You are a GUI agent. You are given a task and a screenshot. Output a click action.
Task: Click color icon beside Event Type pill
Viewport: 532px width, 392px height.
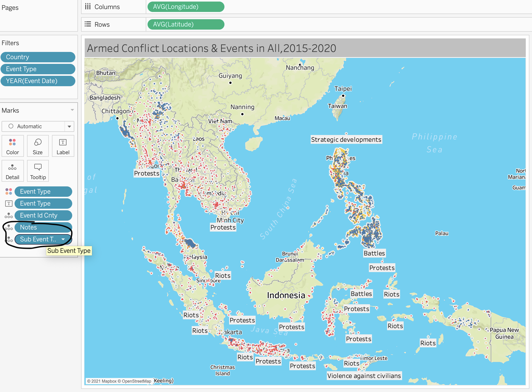click(x=9, y=192)
